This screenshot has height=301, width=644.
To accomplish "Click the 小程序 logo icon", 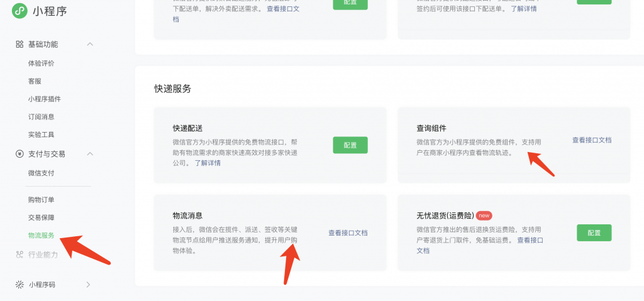I will click(x=20, y=11).
